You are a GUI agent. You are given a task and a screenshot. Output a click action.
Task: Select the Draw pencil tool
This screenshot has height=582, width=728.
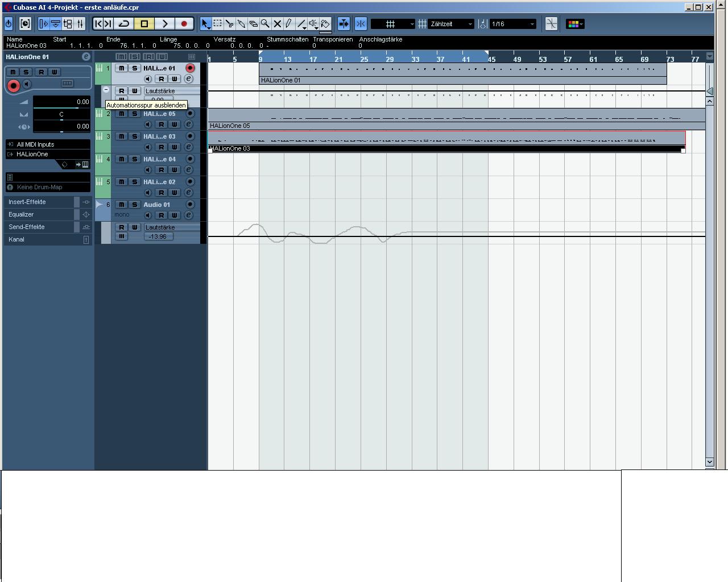pos(289,24)
